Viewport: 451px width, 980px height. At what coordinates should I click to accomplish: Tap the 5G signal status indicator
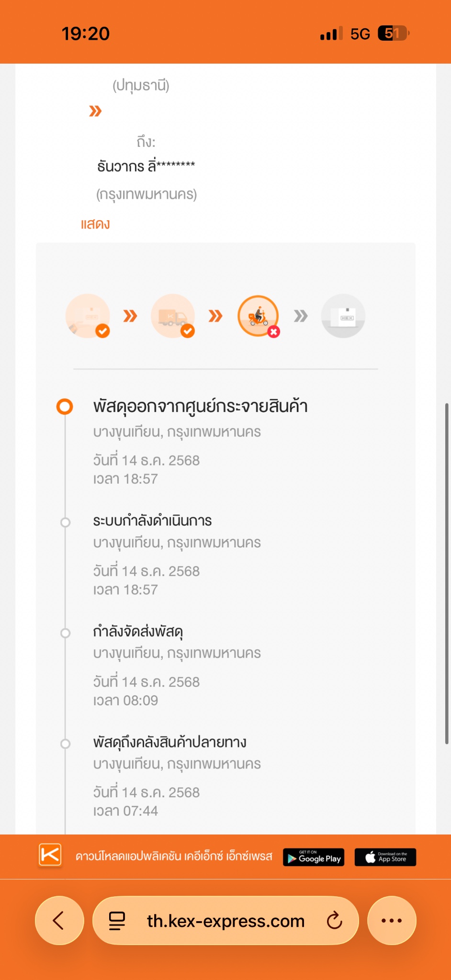pos(360,34)
